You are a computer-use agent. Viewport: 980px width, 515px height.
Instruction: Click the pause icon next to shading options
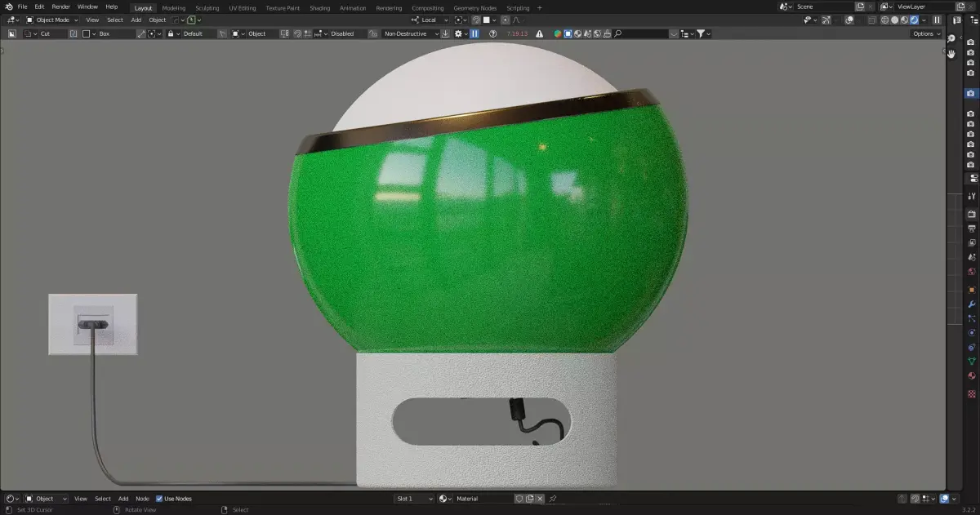click(x=937, y=20)
